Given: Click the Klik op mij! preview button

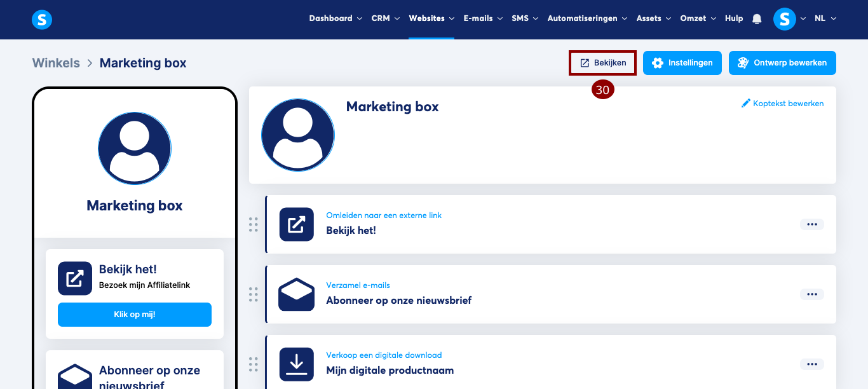Looking at the screenshot, I should pos(135,315).
